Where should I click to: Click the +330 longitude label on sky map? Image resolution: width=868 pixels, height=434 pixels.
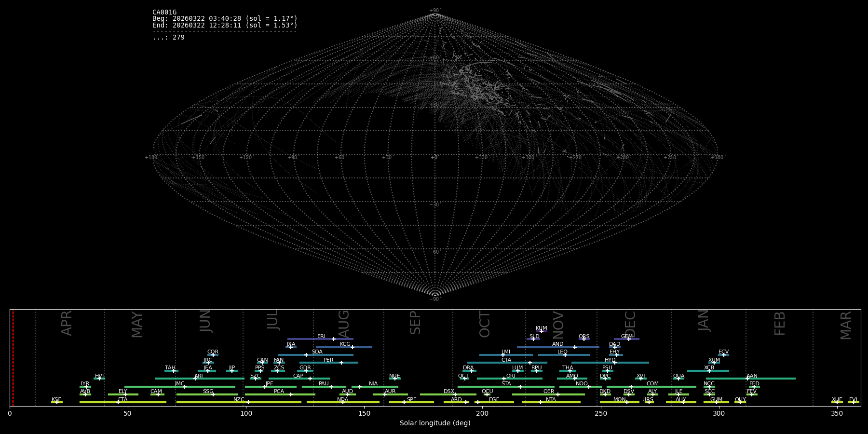[x=481, y=158]
